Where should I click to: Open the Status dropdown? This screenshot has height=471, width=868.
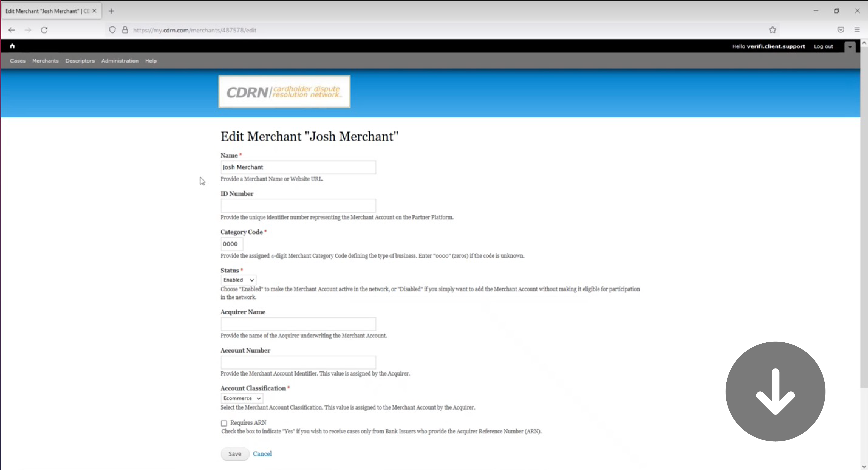pos(239,280)
